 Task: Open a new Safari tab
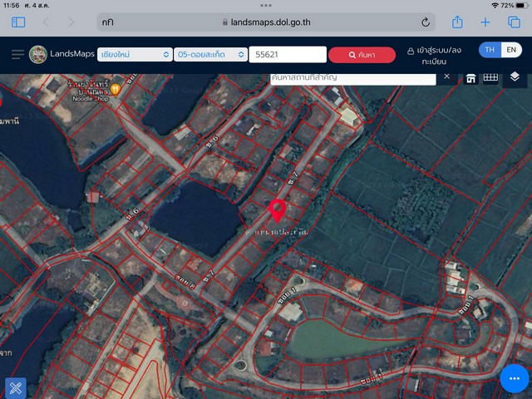(x=485, y=22)
